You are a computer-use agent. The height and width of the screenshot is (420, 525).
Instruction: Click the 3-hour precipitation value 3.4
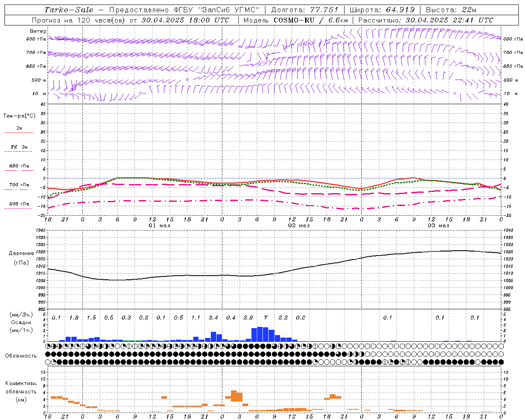pyautogui.click(x=213, y=318)
